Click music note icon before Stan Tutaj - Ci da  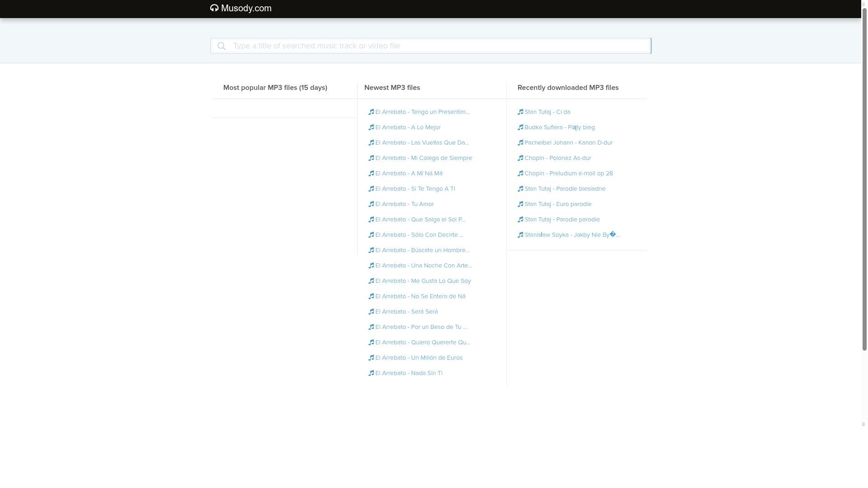coord(520,112)
